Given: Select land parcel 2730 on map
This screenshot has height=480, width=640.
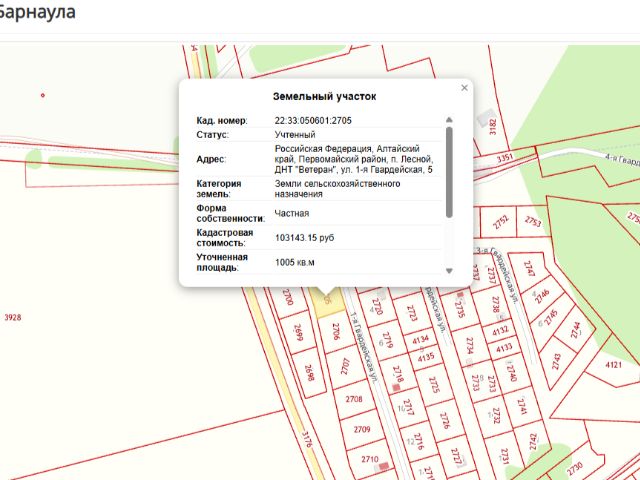Looking at the screenshot, I should (x=575, y=466).
